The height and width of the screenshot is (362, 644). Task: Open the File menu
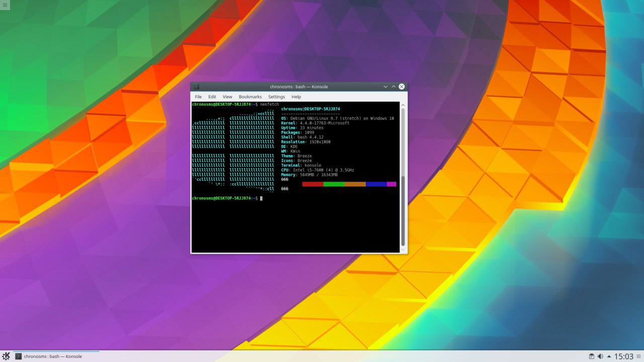(198, 97)
